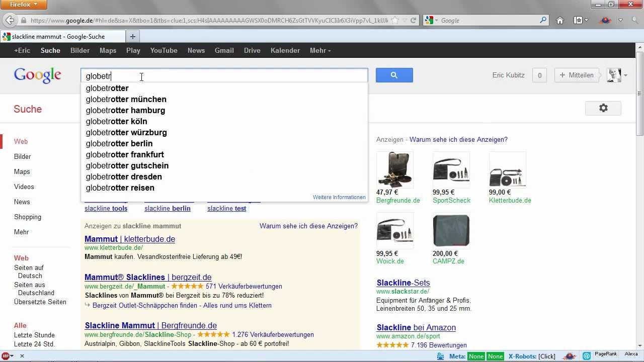644x362 pixels.
Task: Click the Eric Kubitz profile picture
Action: (x=614, y=75)
